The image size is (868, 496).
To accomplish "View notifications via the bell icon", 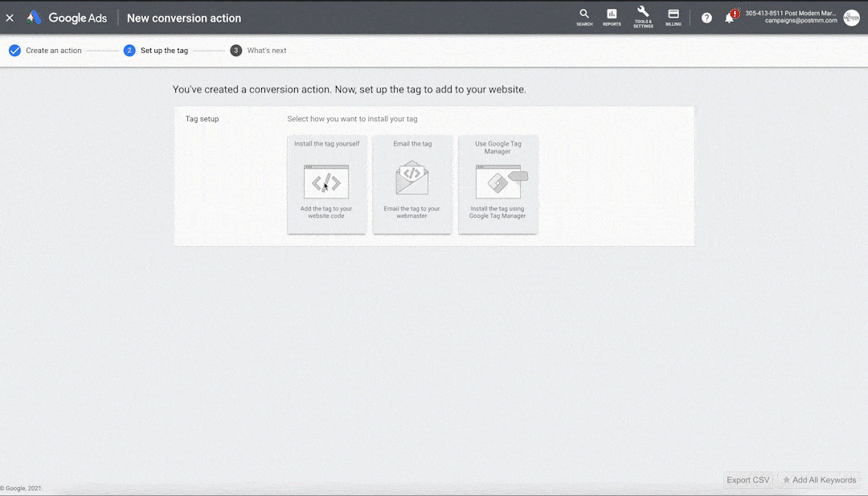I will (x=731, y=18).
